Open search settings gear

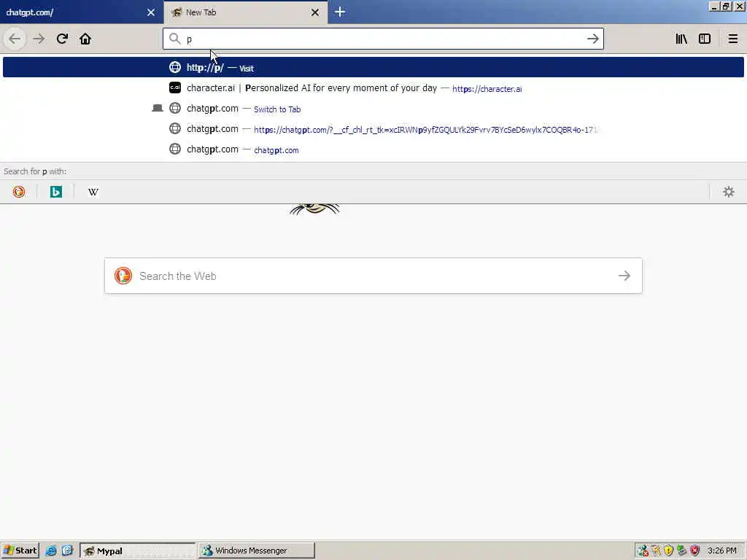tap(729, 192)
